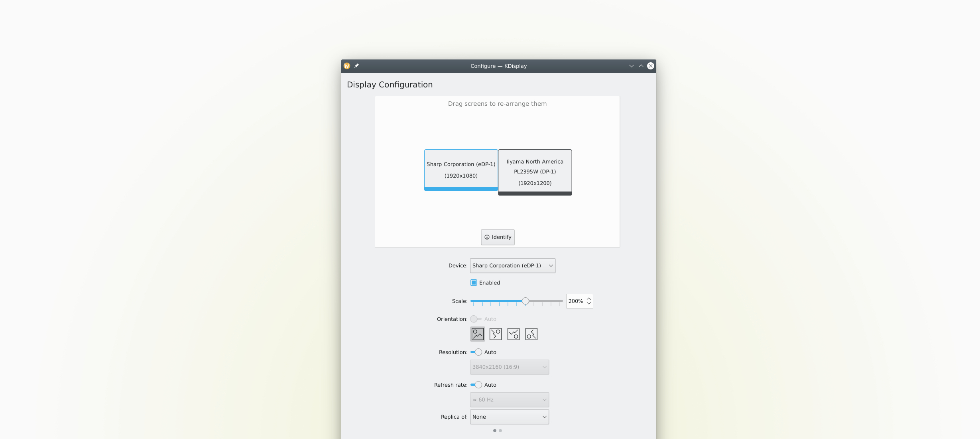The height and width of the screenshot is (439, 980).
Task: Go to second page indicator dot
Action: point(500,431)
